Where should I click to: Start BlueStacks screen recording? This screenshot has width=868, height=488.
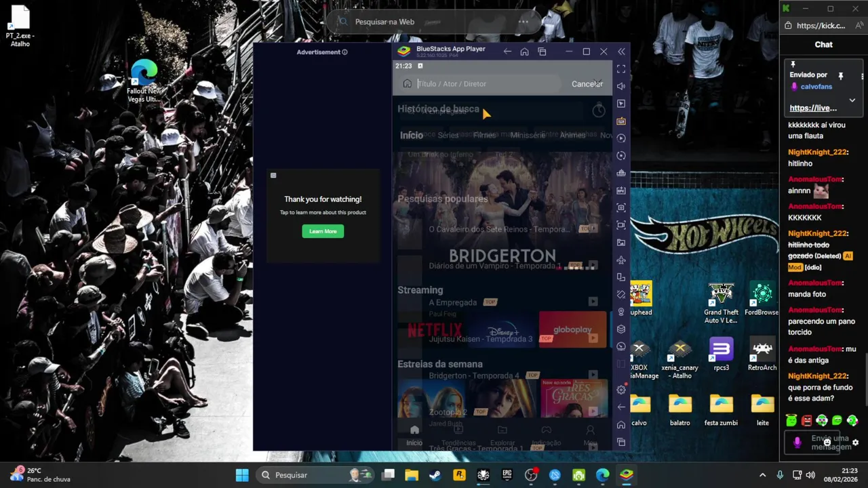621,225
